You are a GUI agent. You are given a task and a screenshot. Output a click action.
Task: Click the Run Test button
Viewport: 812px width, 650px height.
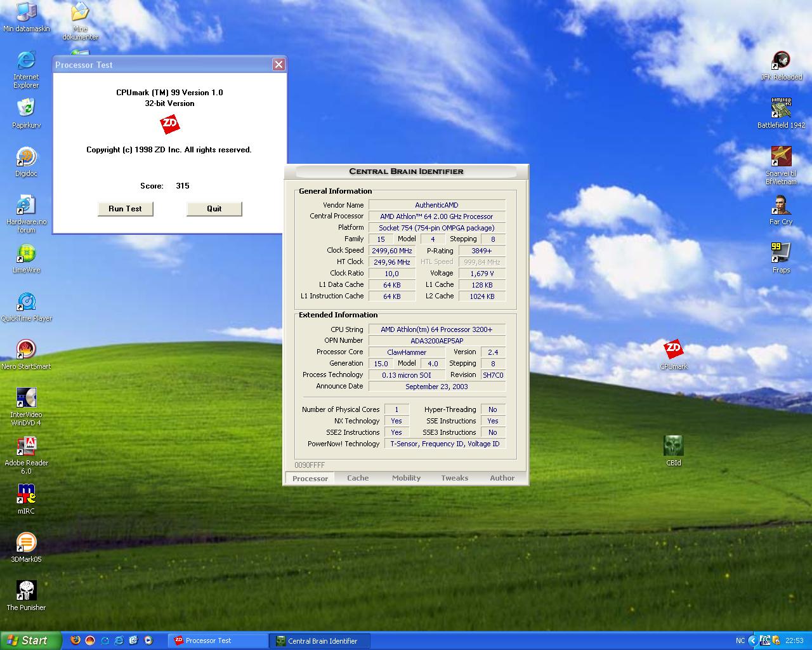125,209
